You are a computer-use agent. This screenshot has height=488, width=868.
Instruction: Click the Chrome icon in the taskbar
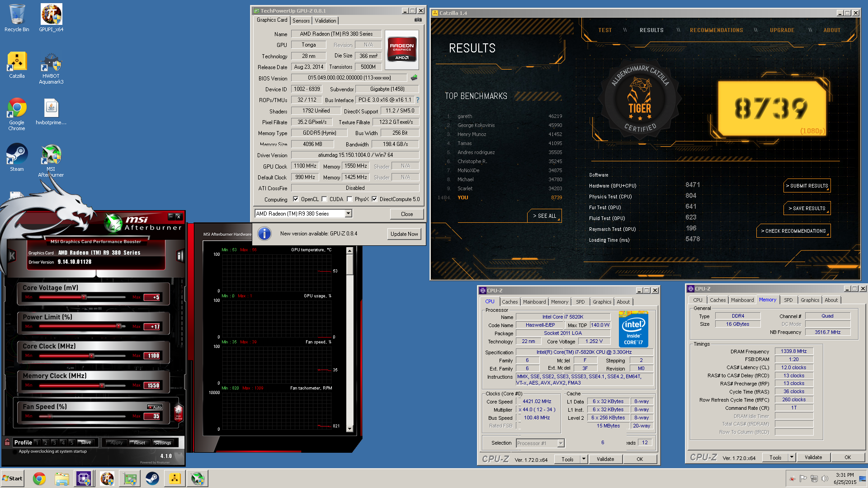39,479
